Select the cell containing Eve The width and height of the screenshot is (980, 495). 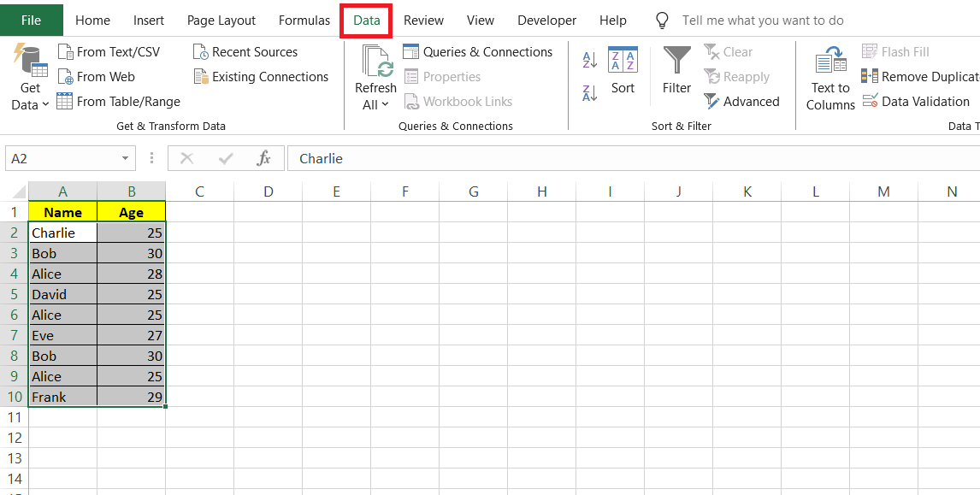point(62,335)
